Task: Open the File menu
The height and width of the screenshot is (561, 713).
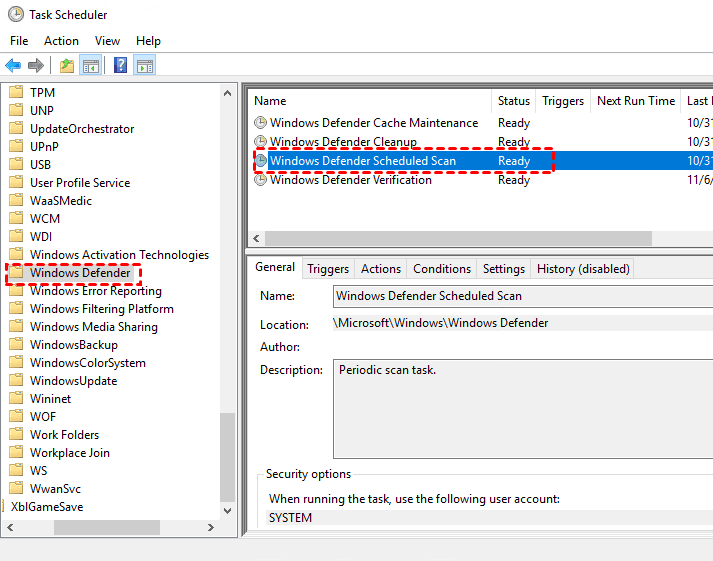Action: (19, 41)
